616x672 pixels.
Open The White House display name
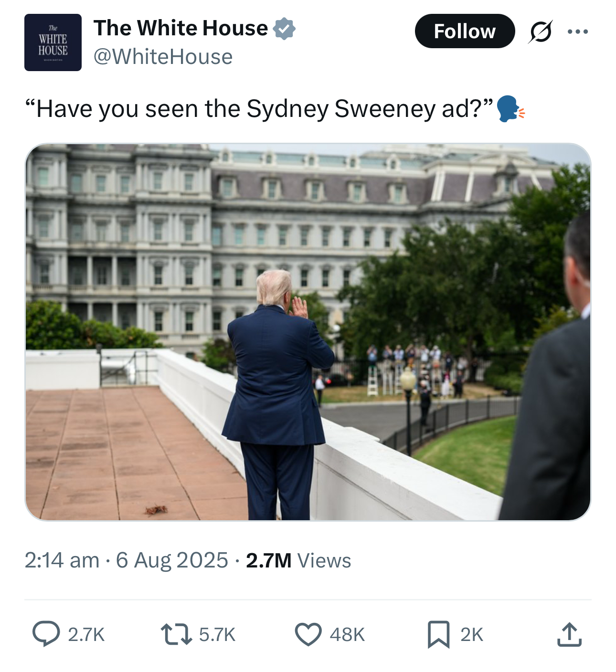pos(181,28)
